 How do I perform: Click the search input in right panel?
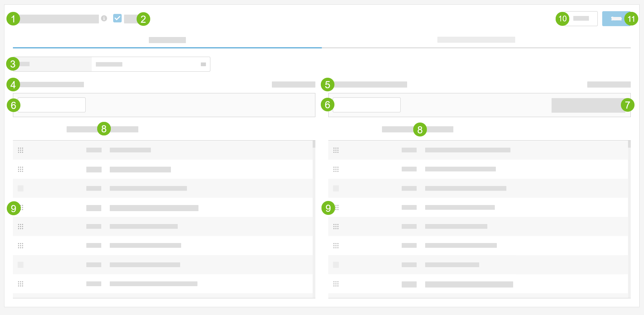(366, 105)
